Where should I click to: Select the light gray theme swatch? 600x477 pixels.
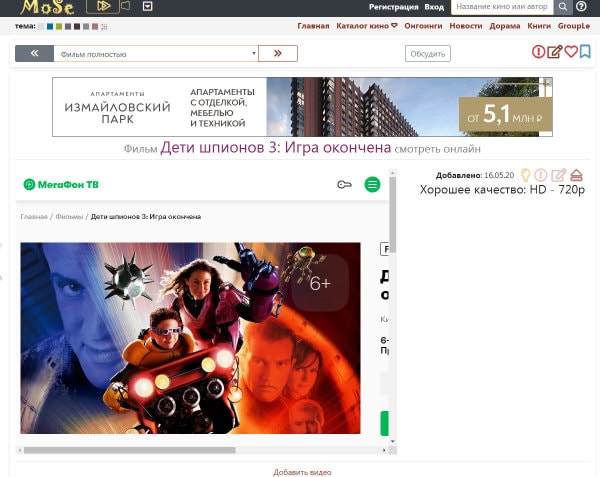click(x=41, y=26)
